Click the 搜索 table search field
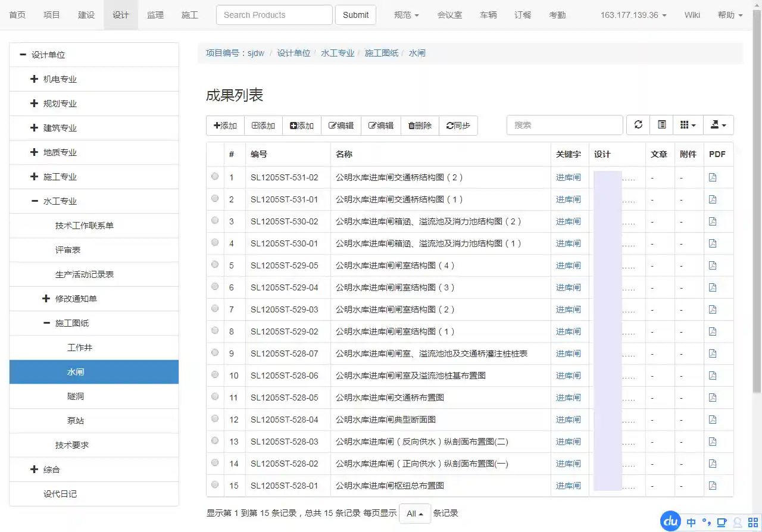Image resolution: width=762 pixels, height=532 pixels. (x=564, y=125)
